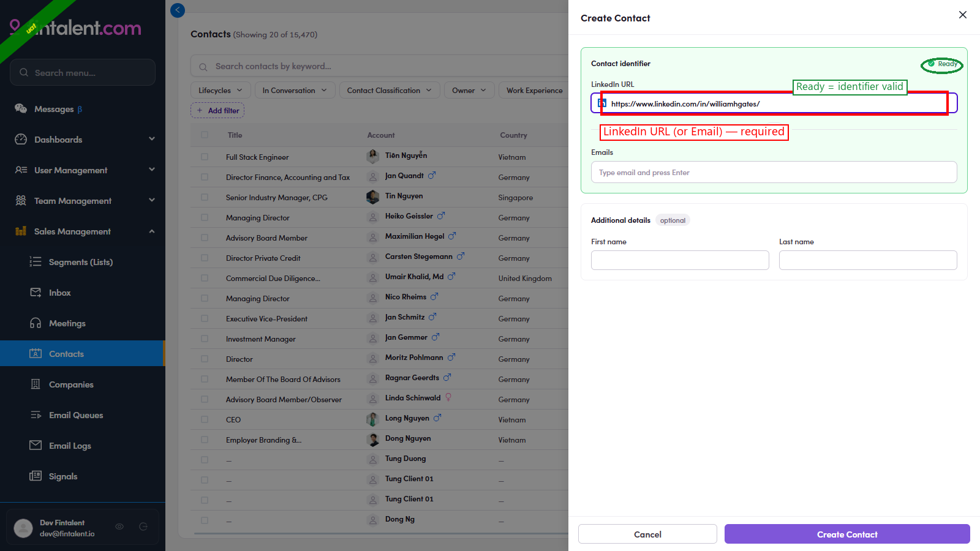980x551 pixels.
Task: Open contact Linda Schinwald
Action: (x=413, y=398)
